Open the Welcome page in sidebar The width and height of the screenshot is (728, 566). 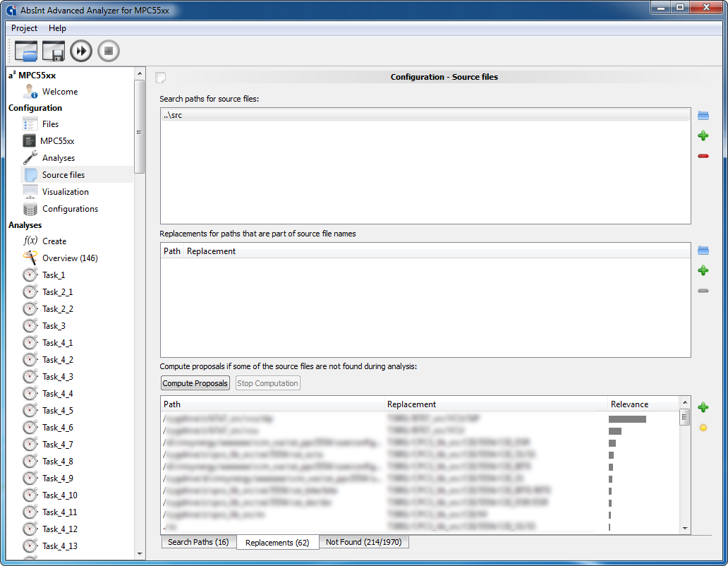pos(60,92)
